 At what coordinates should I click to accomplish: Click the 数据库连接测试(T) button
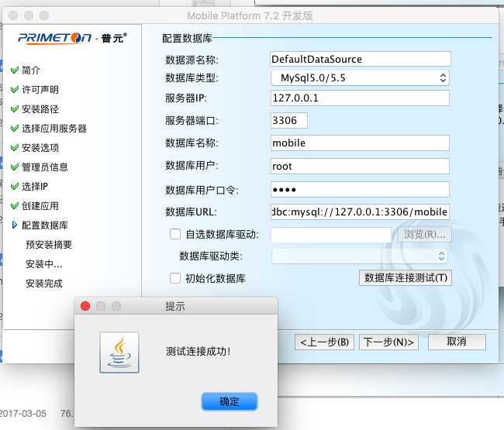pos(406,278)
